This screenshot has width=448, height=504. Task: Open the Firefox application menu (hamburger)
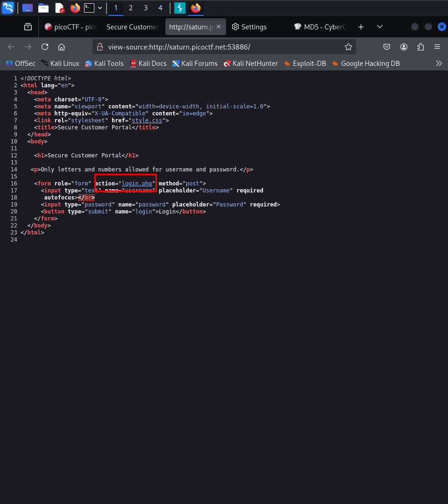[x=437, y=47]
